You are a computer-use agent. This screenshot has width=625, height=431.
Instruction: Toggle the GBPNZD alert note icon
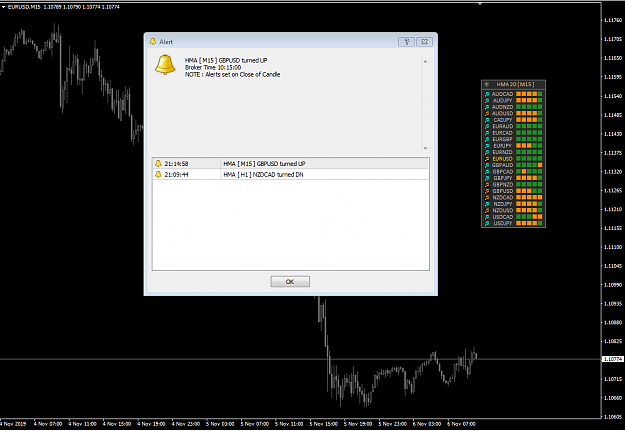pos(487,185)
